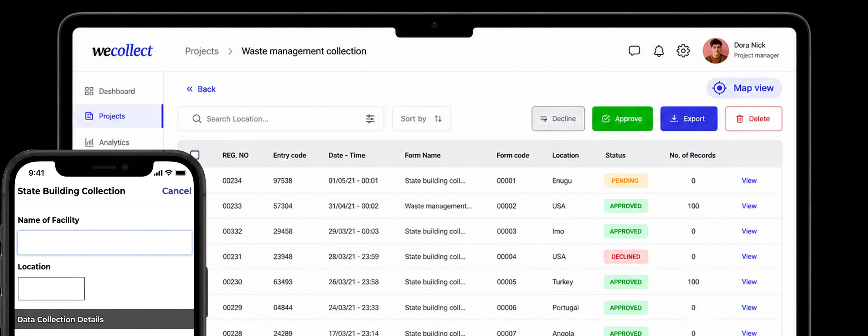The image size is (868, 336).
Task: Click the magnifier icon in search field
Action: tap(197, 119)
